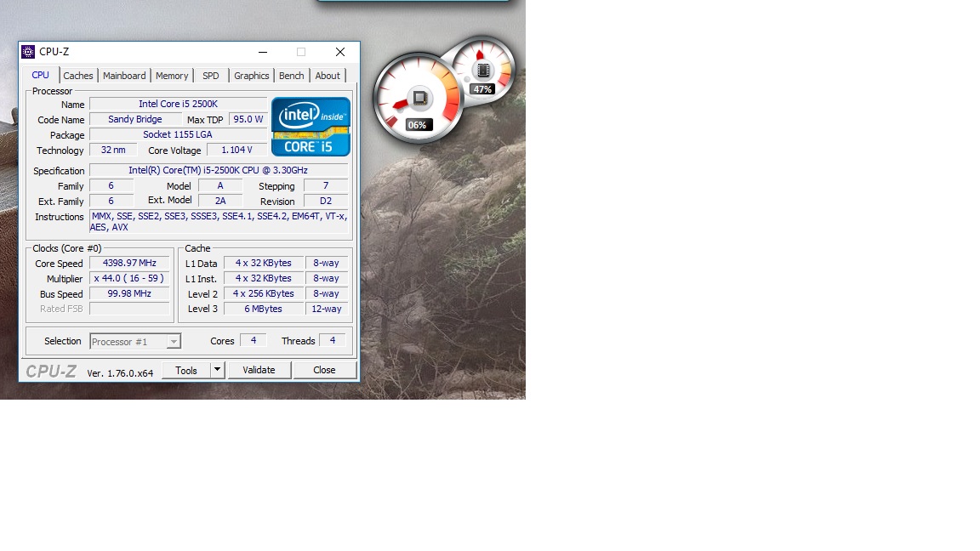Click the version text Ver. 1.76.0.x64
Image resolution: width=980 pixels, height=551 pixels.
pyautogui.click(x=120, y=373)
